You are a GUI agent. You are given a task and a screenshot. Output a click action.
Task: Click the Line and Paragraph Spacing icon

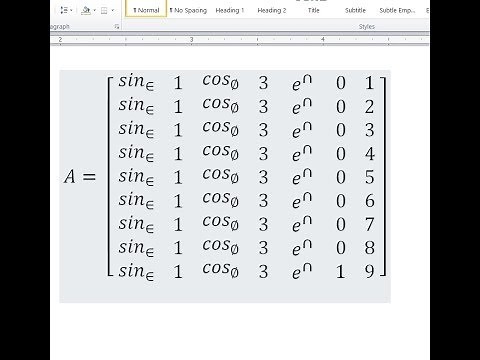pyautogui.click(x=64, y=10)
